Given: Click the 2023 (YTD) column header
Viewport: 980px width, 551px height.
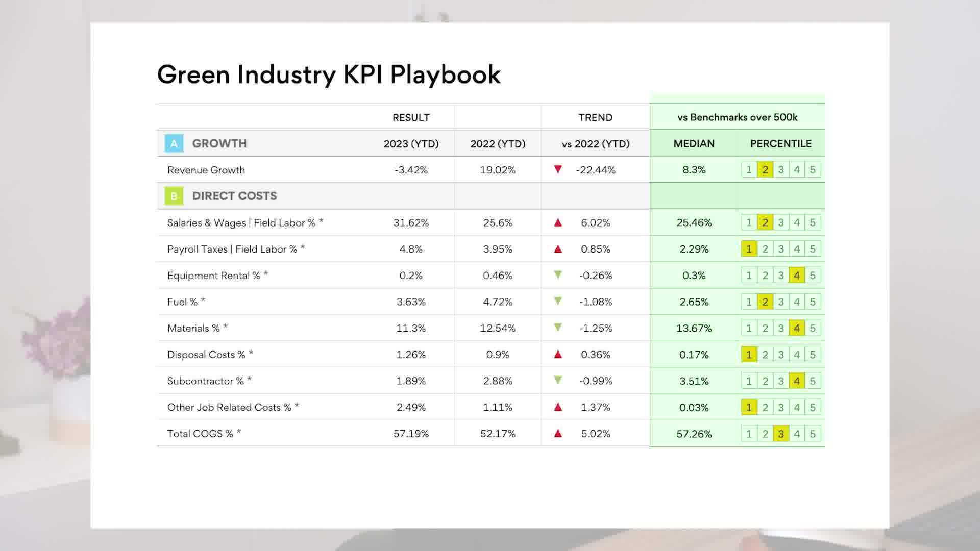Looking at the screenshot, I should [411, 144].
